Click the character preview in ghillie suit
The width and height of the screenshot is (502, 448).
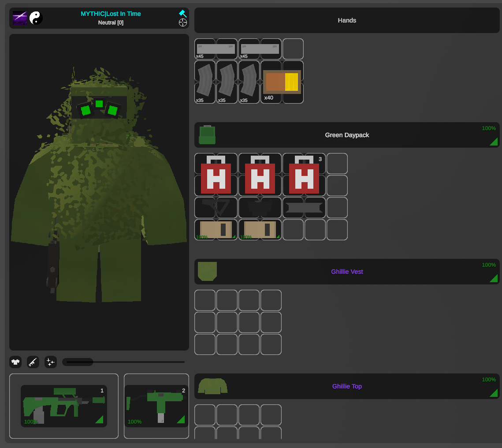[x=99, y=192]
